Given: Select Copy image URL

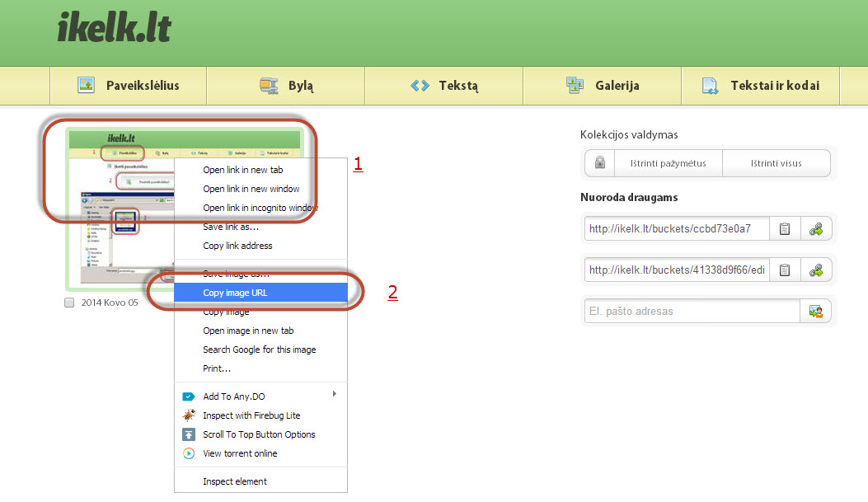Looking at the screenshot, I should pos(260,293).
